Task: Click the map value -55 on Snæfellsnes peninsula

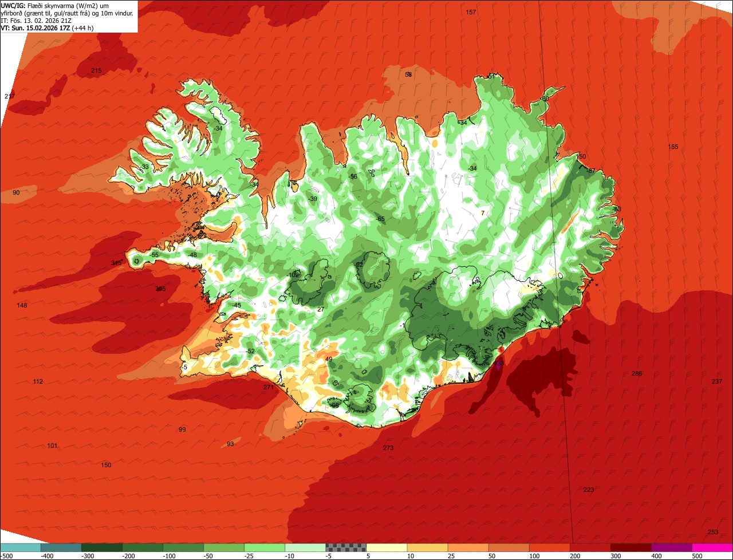Action: pyautogui.click(x=155, y=255)
